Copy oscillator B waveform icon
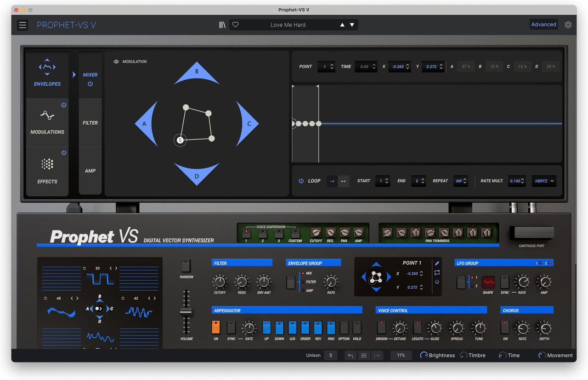Image resolution: width=588 pixels, height=380 pixels. click(x=84, y=268)
